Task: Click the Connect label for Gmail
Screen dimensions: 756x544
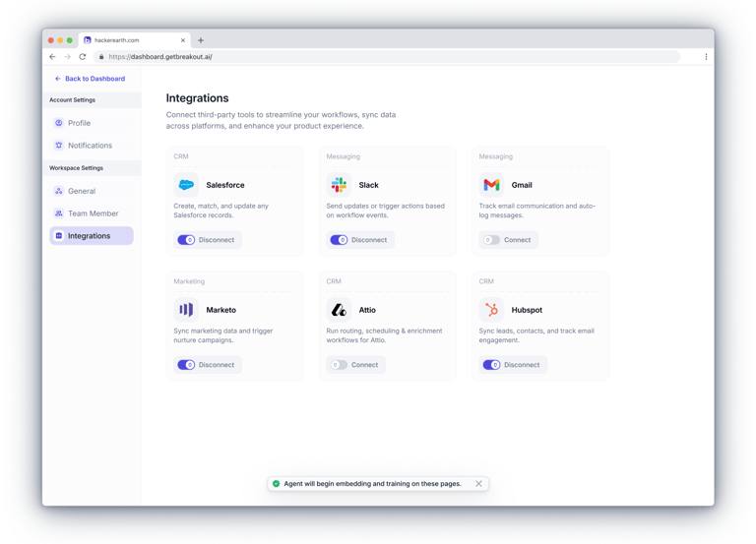Action: click(x=518, y=240)
